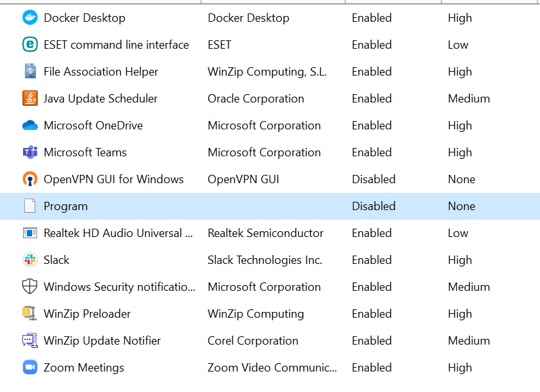Click the Microsoft OneDrive cloud icon
Viewport: 540px width, 392px height.
pos(30,125)
